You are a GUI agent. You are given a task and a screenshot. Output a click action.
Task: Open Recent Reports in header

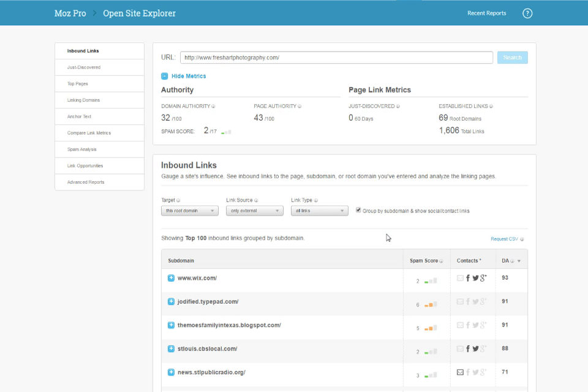pos(486,13)
